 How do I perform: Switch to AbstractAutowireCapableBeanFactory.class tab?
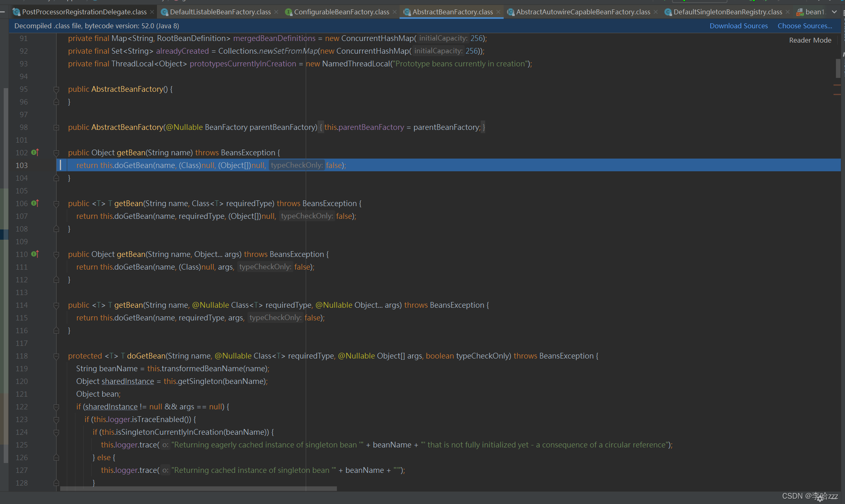(583, 12)
